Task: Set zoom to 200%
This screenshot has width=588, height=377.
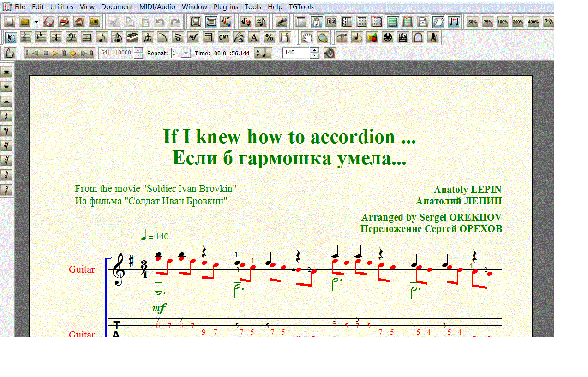Action: [x=517, y=22]
